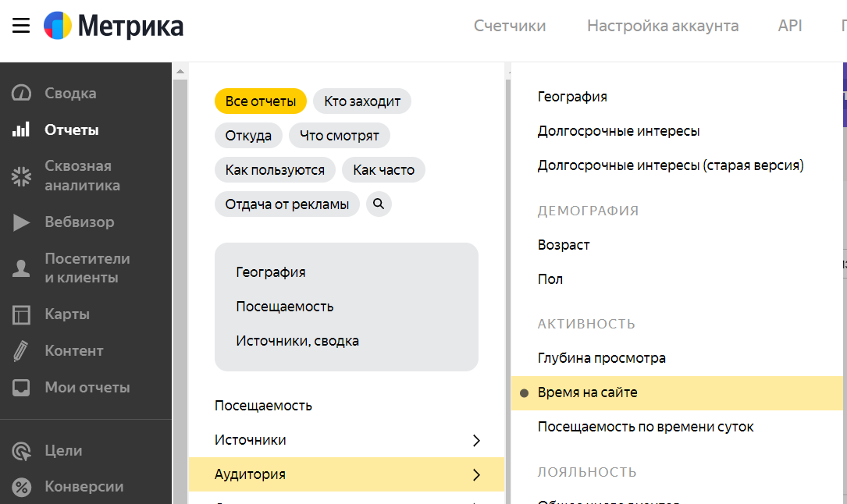This screenshot has width=847, height=504.
Task: Click the search magnifier chip
Action: [379, 204]
